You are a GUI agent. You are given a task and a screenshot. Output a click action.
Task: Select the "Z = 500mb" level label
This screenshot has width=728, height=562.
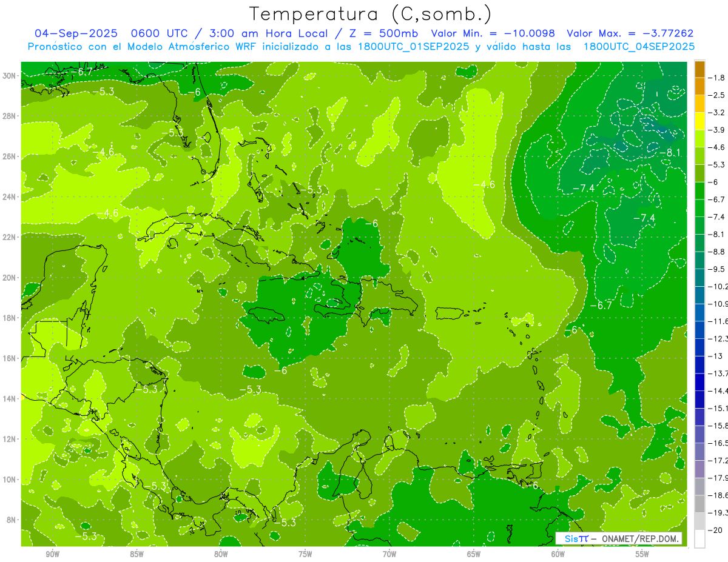tap(382, 33)
